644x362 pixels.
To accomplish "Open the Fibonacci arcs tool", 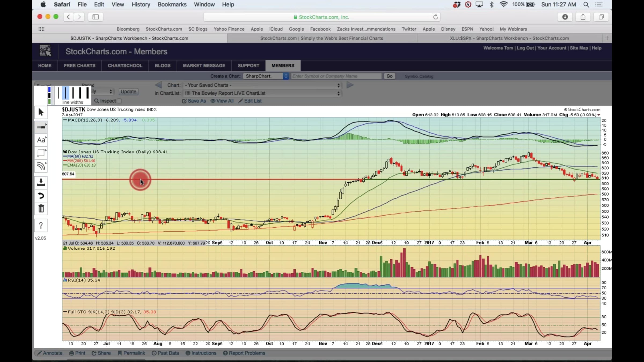I will [41, 166].
